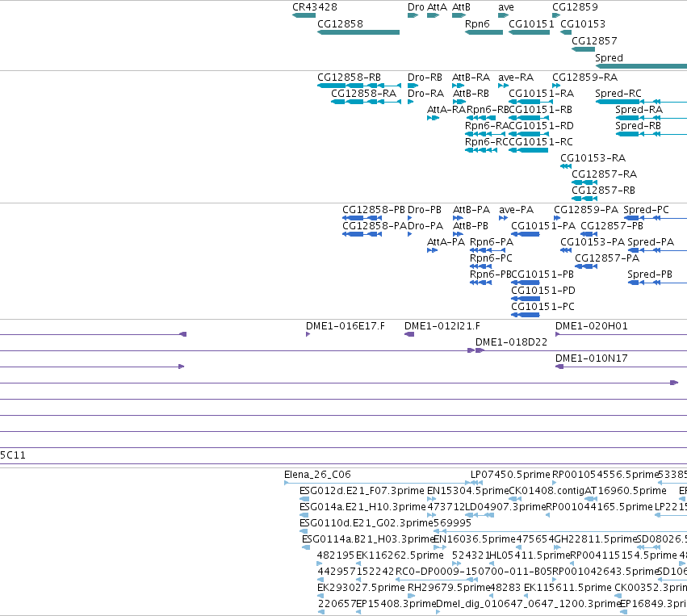This screenshot has height=616, width=687.
Task: Select EST RH29679.5prime
Action: point(412,596)
